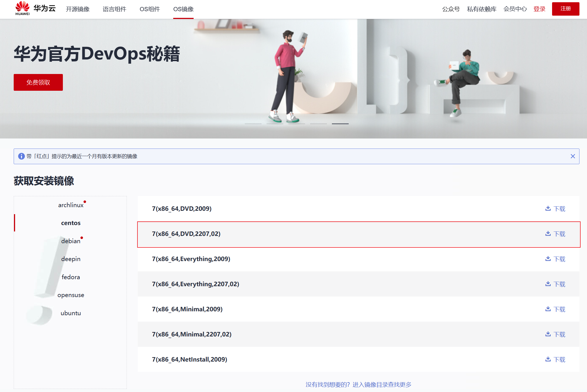Click the 登录 link

pos(539,9)
